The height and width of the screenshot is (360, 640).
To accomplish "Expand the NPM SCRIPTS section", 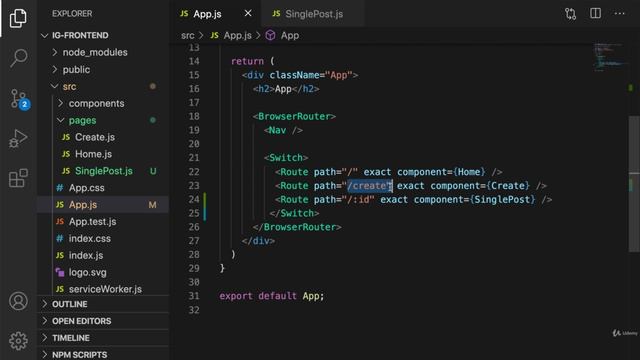I will (79, 355).
